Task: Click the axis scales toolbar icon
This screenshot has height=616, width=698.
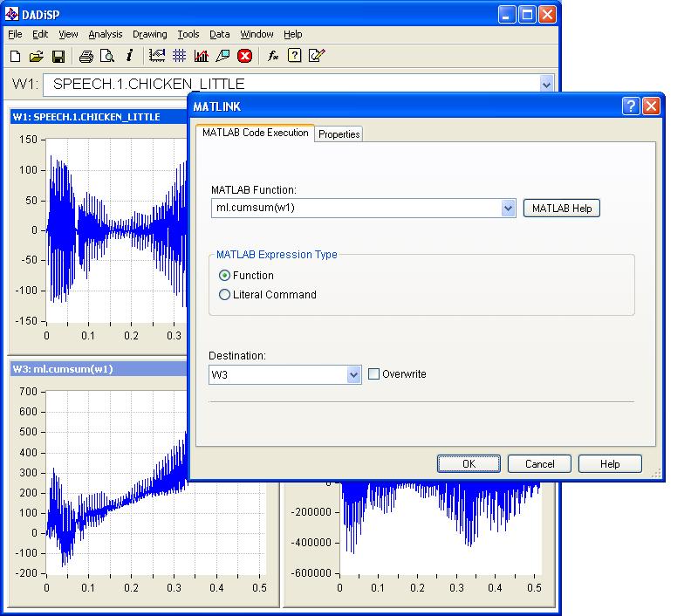Action: [157, 56]
